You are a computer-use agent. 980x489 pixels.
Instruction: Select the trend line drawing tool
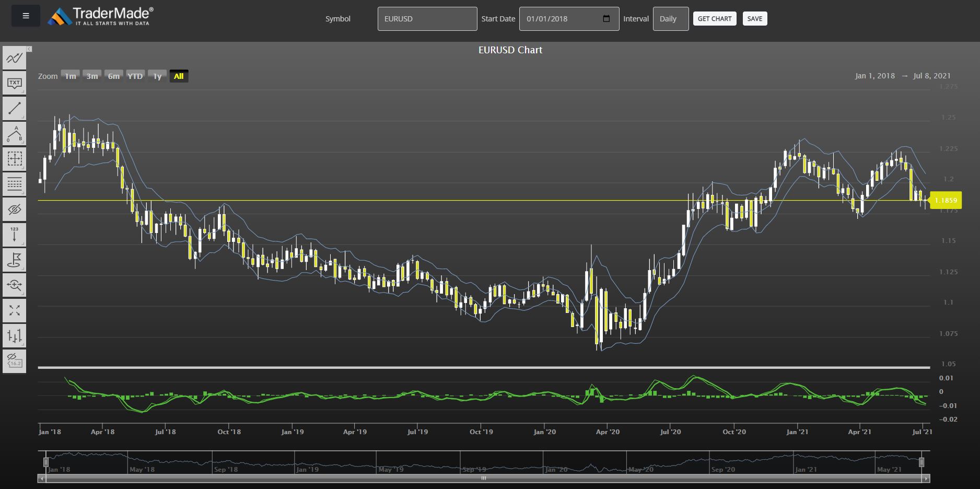14,108
